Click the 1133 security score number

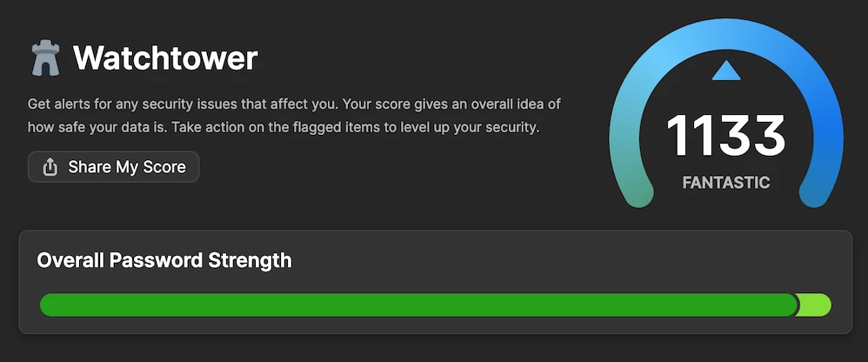(725, 137)
